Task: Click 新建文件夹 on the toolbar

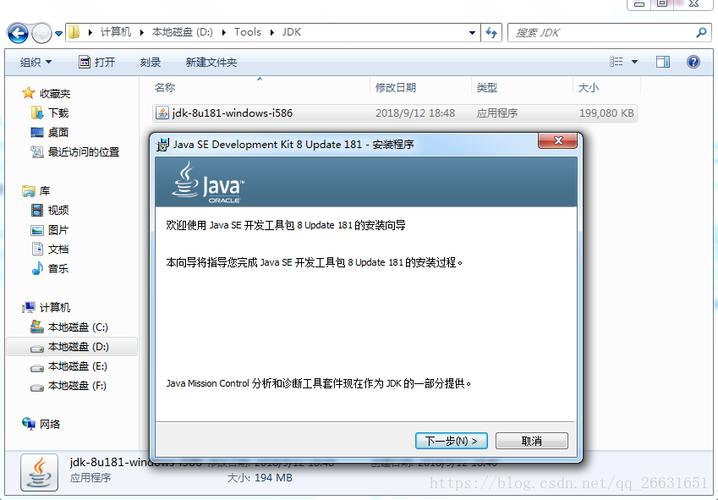Action: click(x=211, y=62)
